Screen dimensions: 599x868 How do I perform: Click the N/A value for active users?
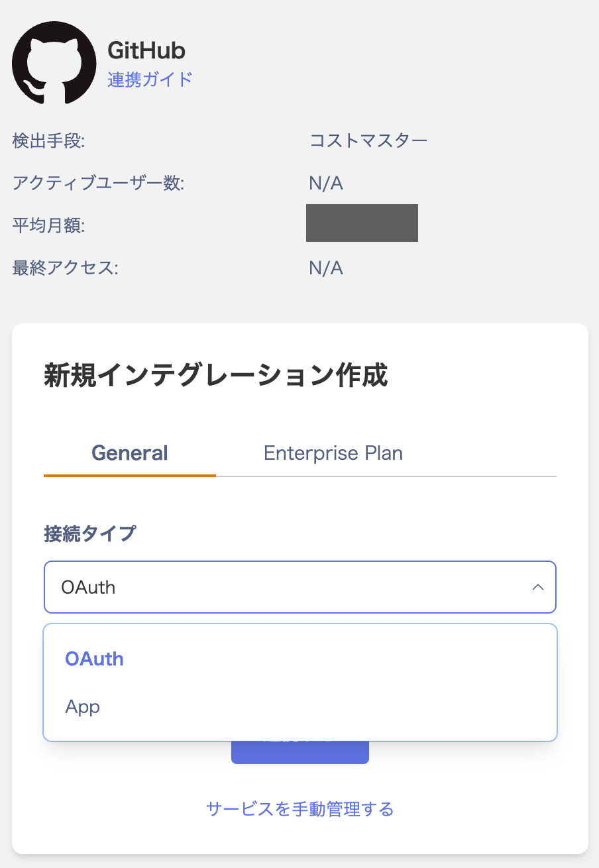[x=326, y=183]
